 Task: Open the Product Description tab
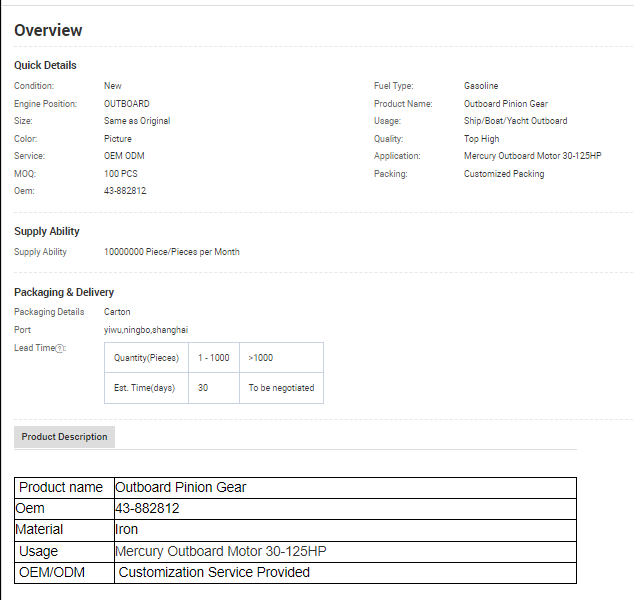point(64,437)
